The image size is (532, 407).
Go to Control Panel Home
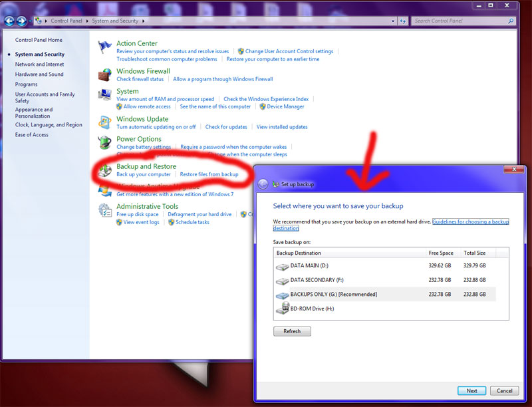pyautogui.click(x=39, y=40)
